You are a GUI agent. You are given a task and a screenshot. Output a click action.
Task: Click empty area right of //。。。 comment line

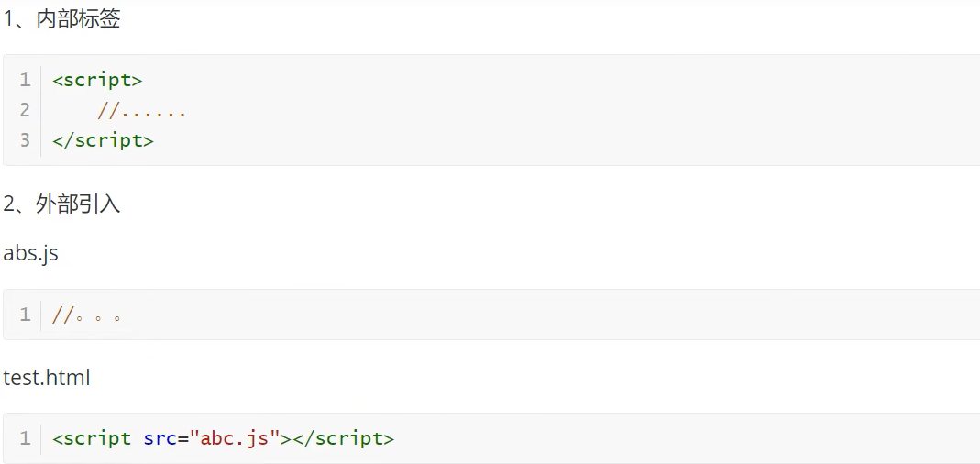[550, 315]
